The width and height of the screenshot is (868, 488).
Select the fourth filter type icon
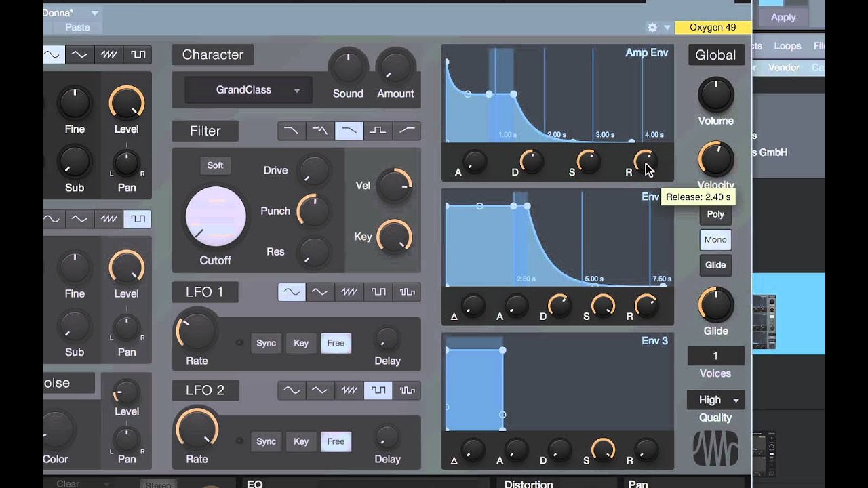click(378, 131)
